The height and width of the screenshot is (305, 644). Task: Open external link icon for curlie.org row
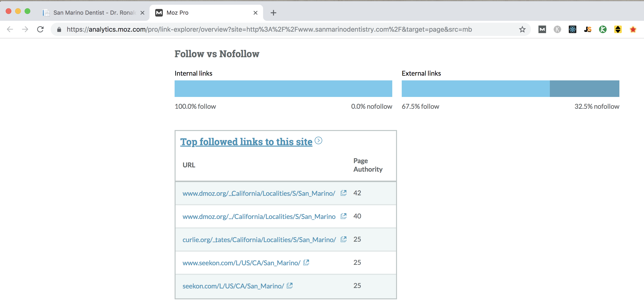(344, 239)
